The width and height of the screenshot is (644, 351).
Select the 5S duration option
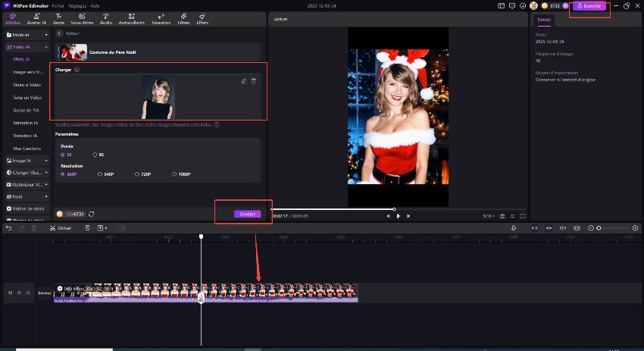pos(66,155)
